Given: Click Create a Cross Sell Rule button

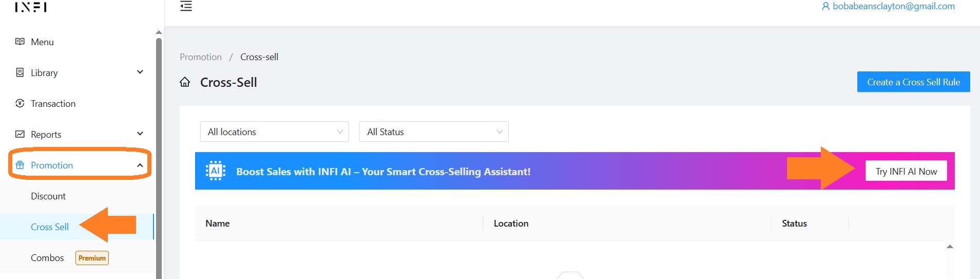Looking at the screenshot, I should pos(913,82).
